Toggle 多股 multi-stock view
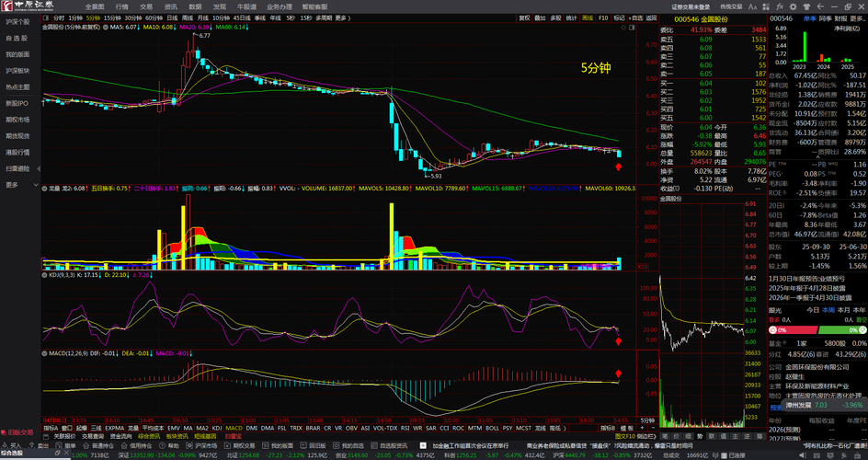Image resolution: width=868 pixels, height=460 pixels. click(555, 17)
